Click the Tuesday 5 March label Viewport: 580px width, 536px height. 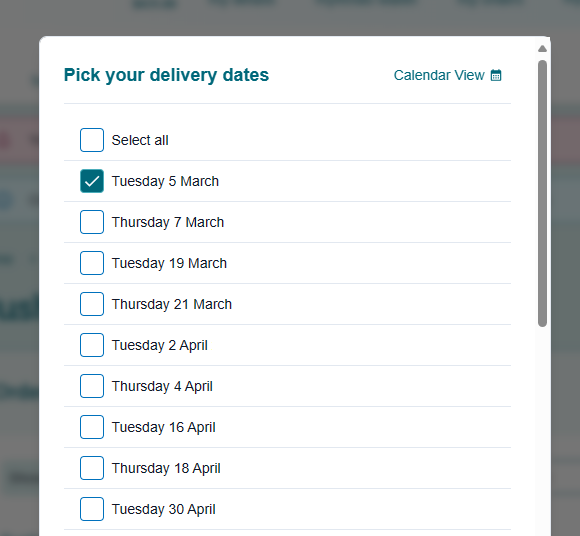click(165, 181)
